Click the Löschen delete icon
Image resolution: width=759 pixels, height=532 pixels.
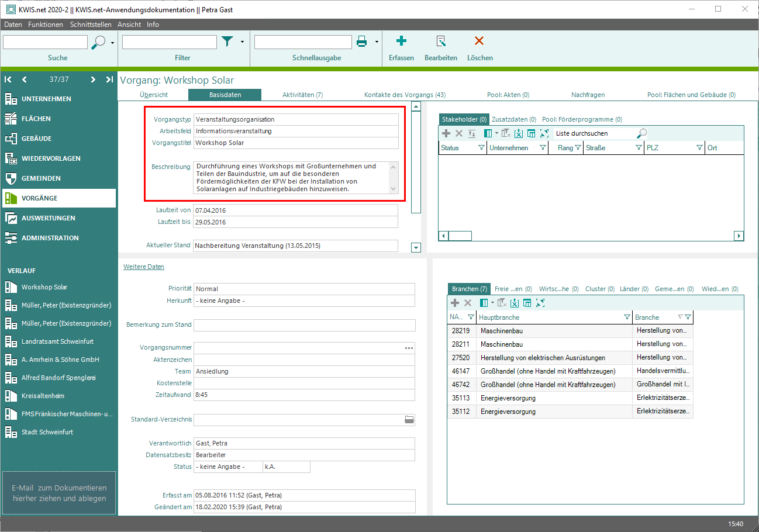coord(479,42)
